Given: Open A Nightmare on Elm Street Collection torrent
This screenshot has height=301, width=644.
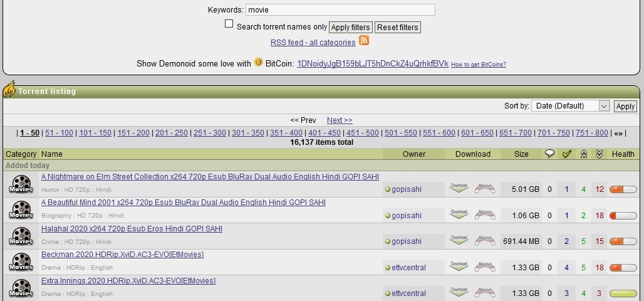Looking at the screenshot, I should [210, 176].
